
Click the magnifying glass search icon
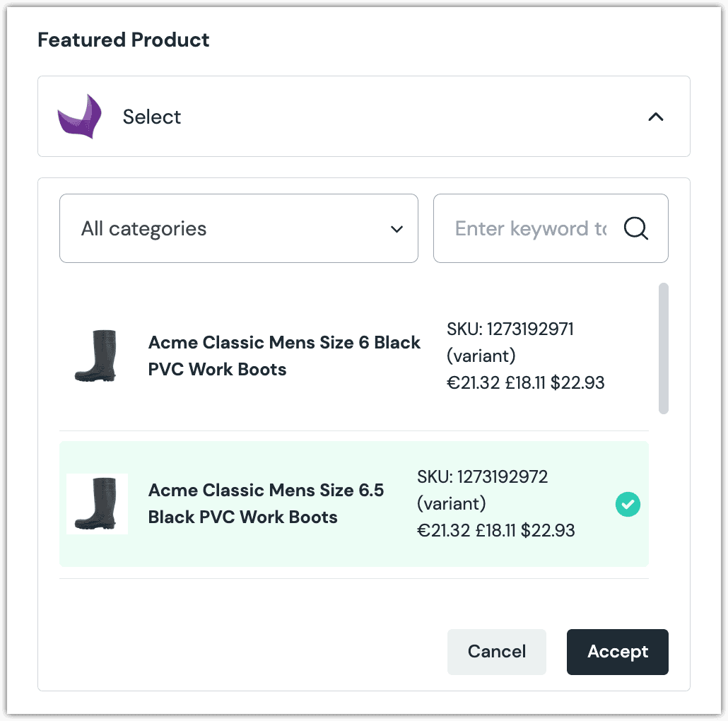pyautogui.click(x=635, y=228)
